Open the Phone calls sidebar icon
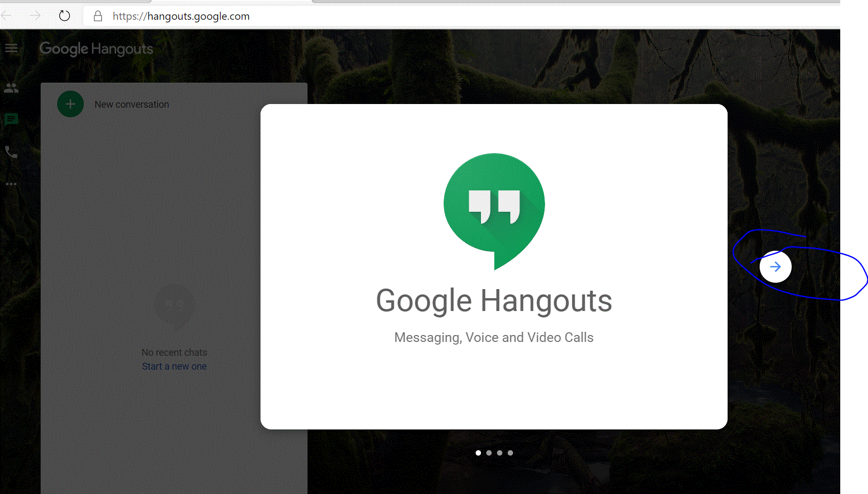868x494 pixels. pos(11,152)
